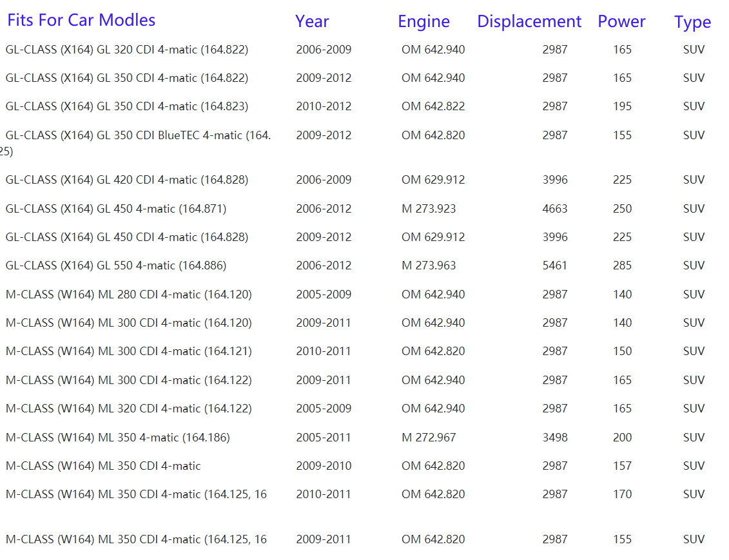This screenshot has width=729, height=560.
Task: Click the Year column header
Action: [312, 21]
